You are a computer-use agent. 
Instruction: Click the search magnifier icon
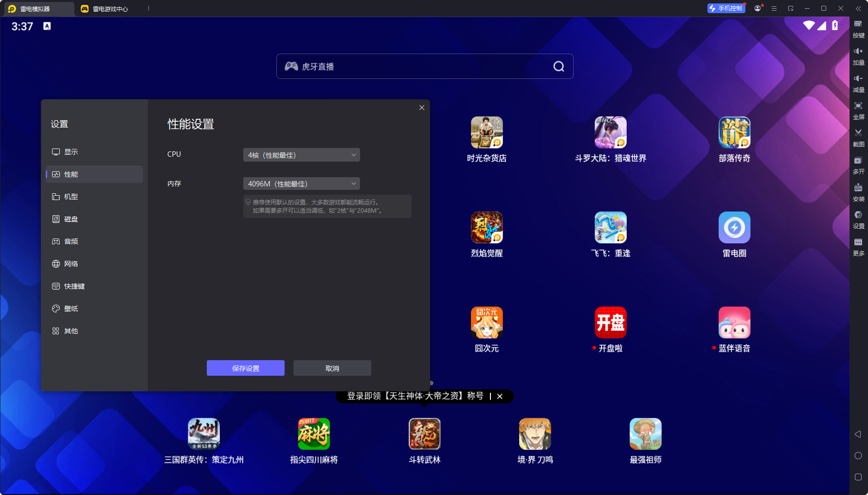coord(559,67)
